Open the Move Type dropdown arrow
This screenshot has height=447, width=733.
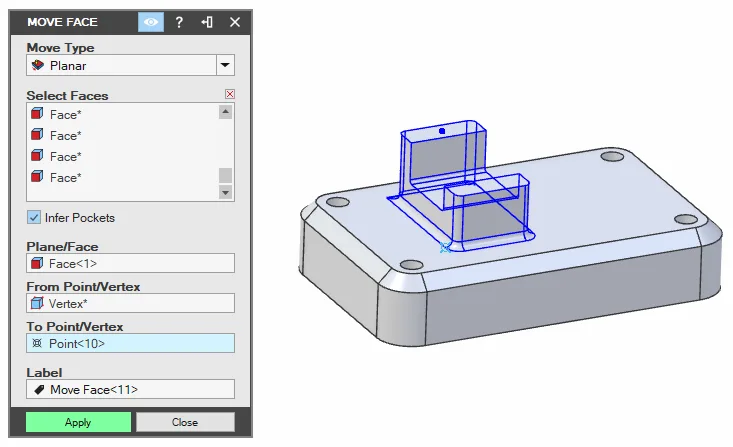(x=225, y=65)
